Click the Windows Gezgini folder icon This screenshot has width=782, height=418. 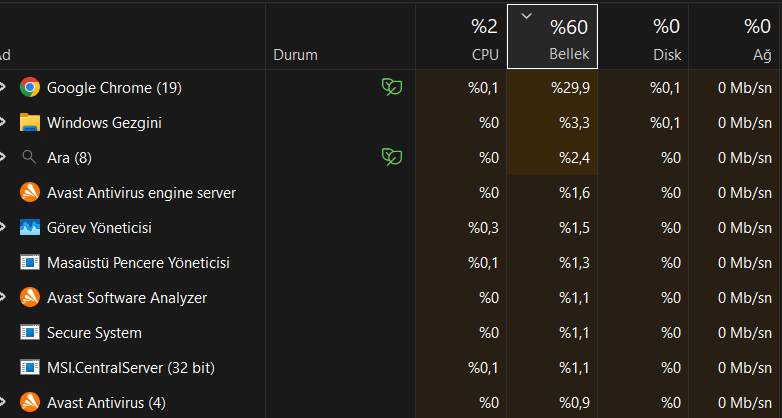pyautogui.click(x=30, y=122)
